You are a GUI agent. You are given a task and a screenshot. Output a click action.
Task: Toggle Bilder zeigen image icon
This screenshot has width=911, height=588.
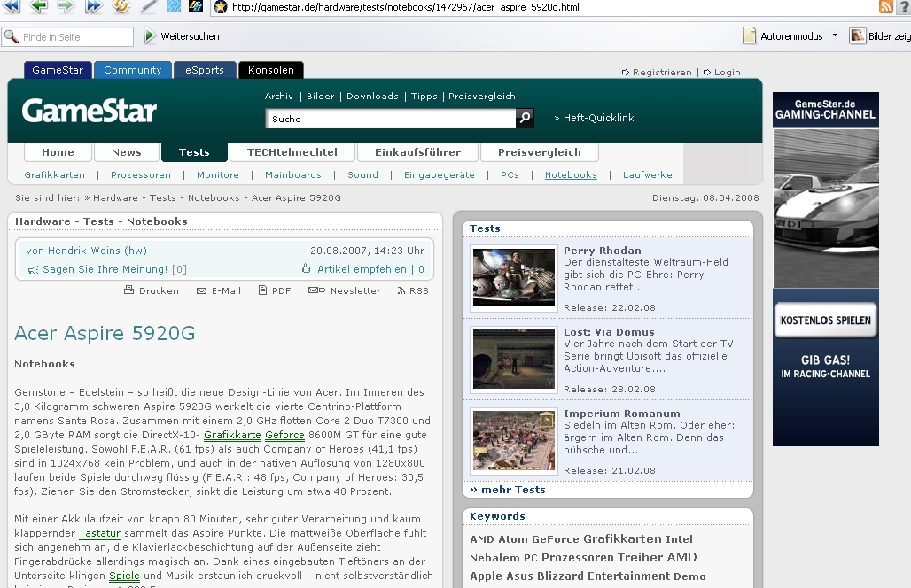pyautogui.click(x=858, y=36)
